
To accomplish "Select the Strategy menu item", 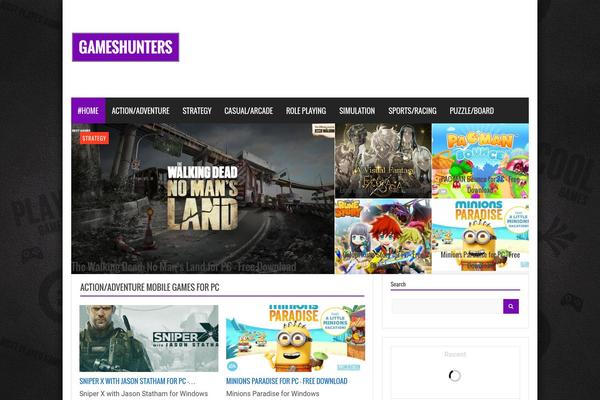I will point(197,111).
